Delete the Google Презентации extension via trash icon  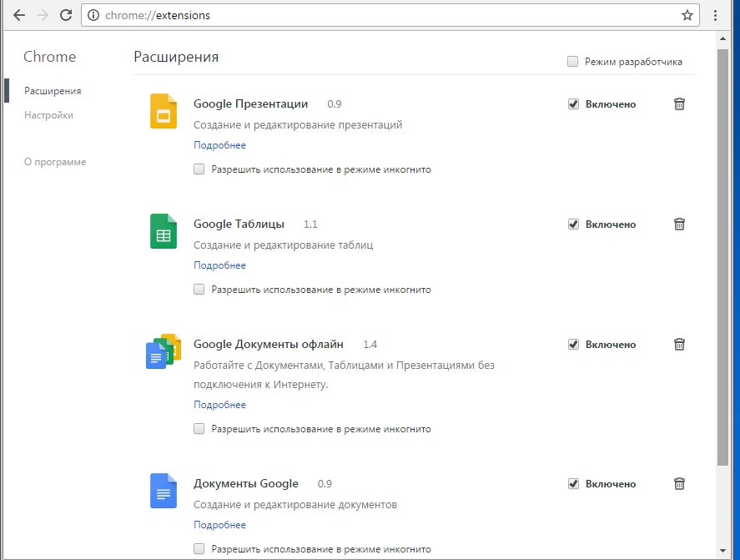click(679, 103)
